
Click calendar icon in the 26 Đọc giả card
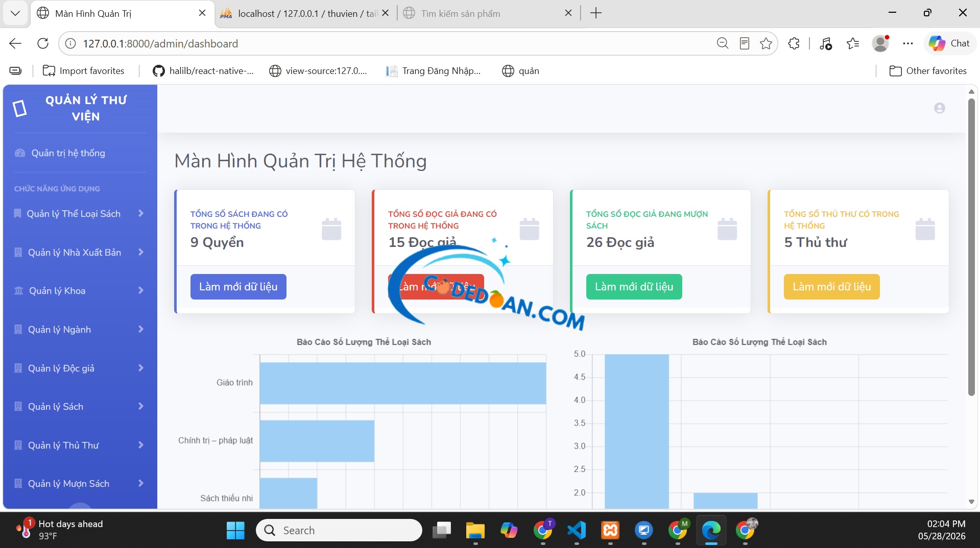click(x=727, y=229)
